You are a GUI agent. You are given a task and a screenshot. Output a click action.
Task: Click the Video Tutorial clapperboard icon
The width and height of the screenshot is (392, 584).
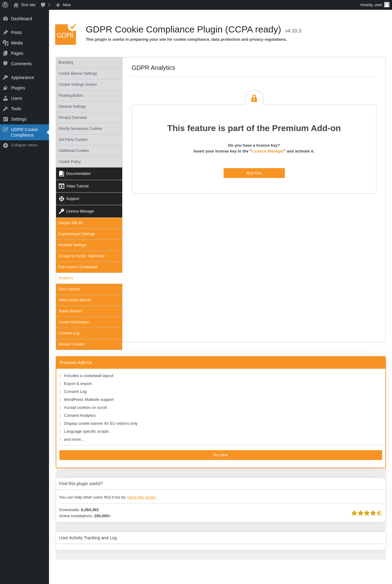pos(62,186)
